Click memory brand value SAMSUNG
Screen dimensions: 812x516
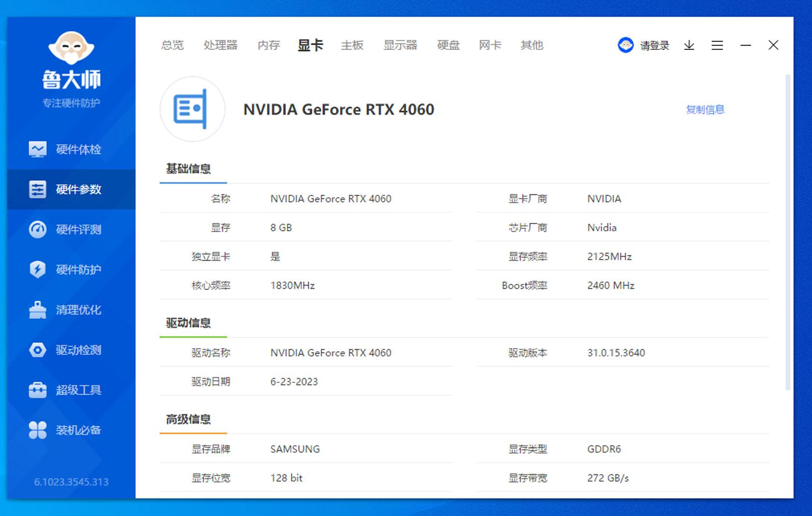(x=295, y=449)
